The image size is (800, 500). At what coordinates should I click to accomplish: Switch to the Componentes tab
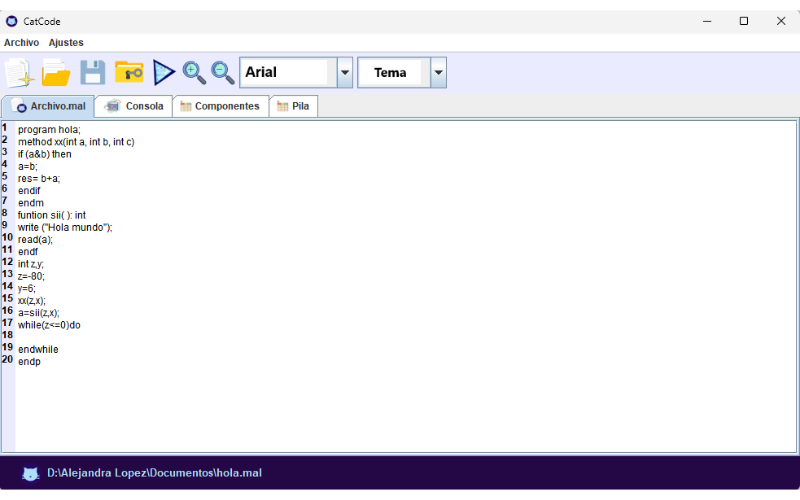tap(220, 106)
